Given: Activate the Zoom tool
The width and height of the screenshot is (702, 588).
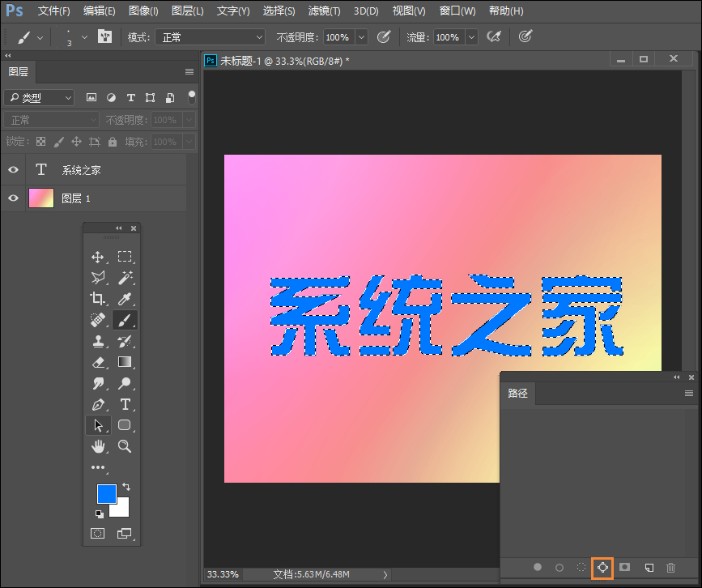Looking at the screenshot, I should (x=123, y=446).
